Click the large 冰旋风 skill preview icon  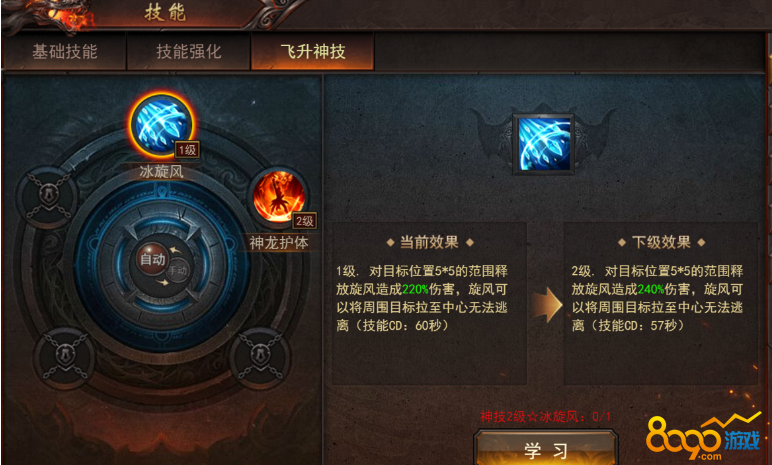pos(544,143)
